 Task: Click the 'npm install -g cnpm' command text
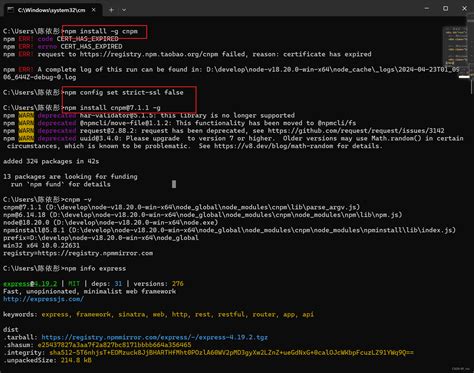click(x=101, y=31)
